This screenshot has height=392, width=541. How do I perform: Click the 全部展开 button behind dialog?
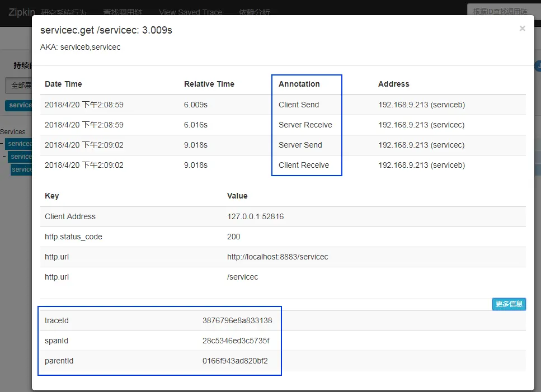18,85
